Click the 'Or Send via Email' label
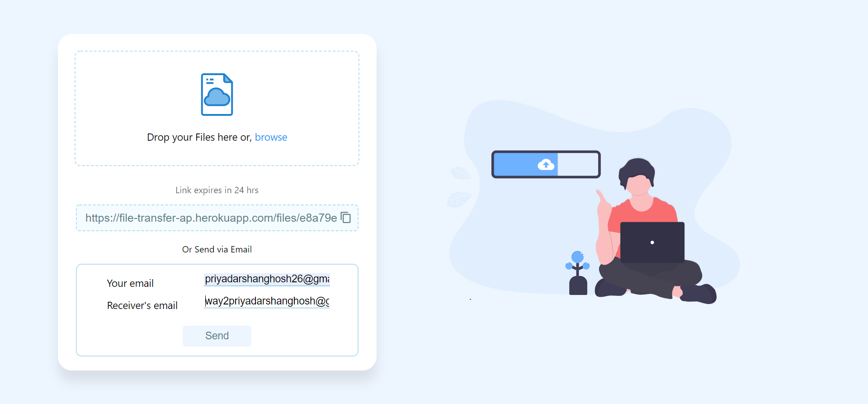 [x=217, y=249]
